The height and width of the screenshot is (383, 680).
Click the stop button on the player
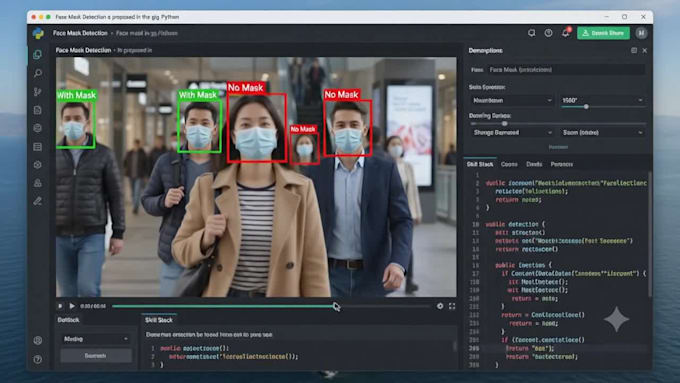pyautogui.click(x=60, y=306)
